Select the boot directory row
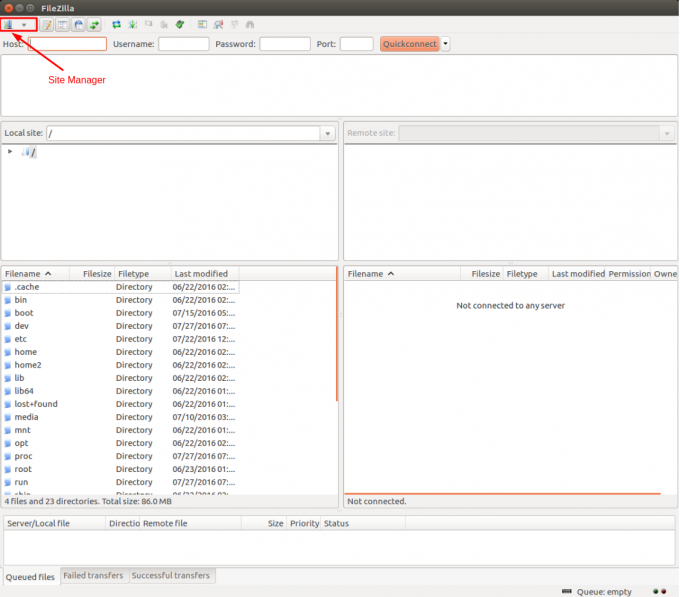680x597 pixels. pos(121,313)
